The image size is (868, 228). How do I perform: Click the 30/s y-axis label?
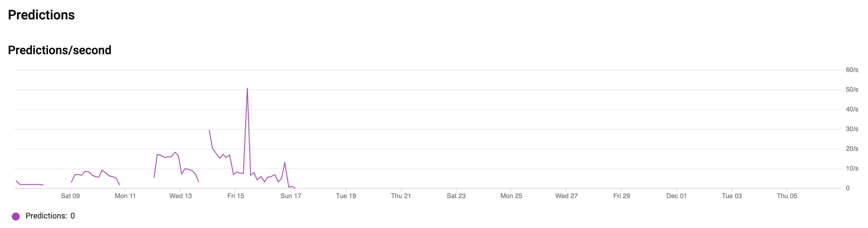coord(852,129)
